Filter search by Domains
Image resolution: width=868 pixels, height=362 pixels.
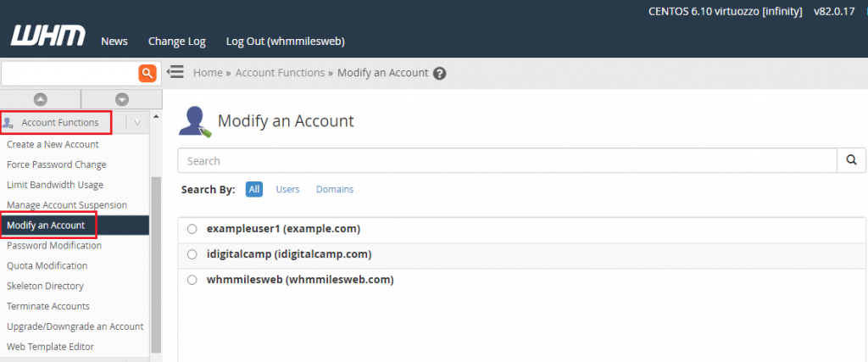(x=335, y=189)
